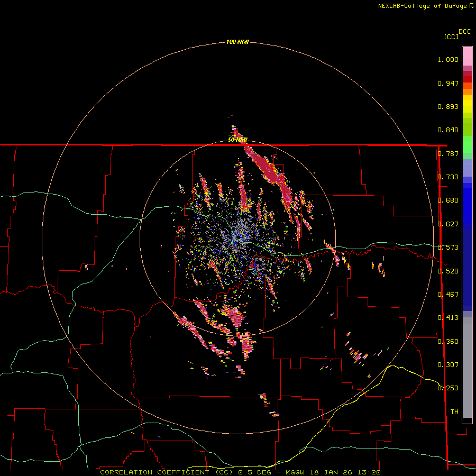Select the 0.520 scale value
Image resolution: width=476 pixels, height=476 pixels.
(x=448, y=271)
